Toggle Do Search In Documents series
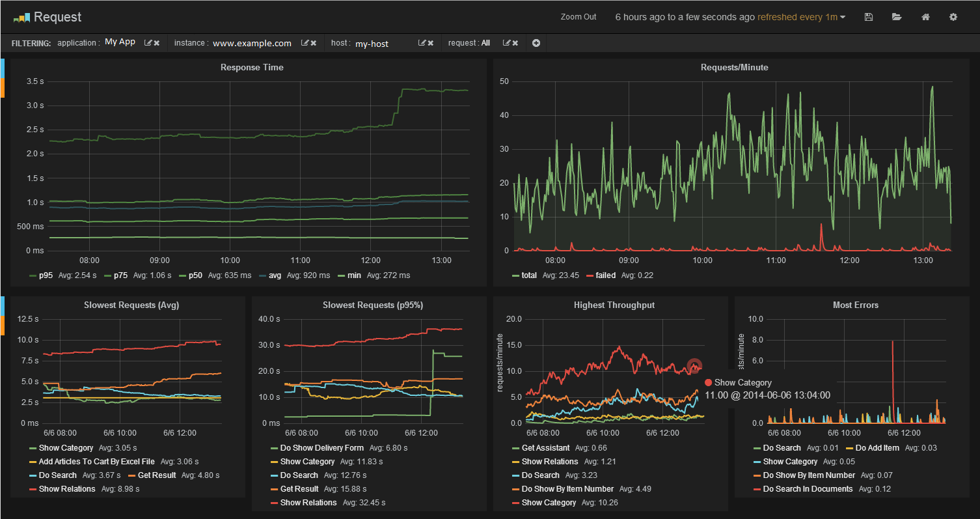 click(x=808, y=489)
